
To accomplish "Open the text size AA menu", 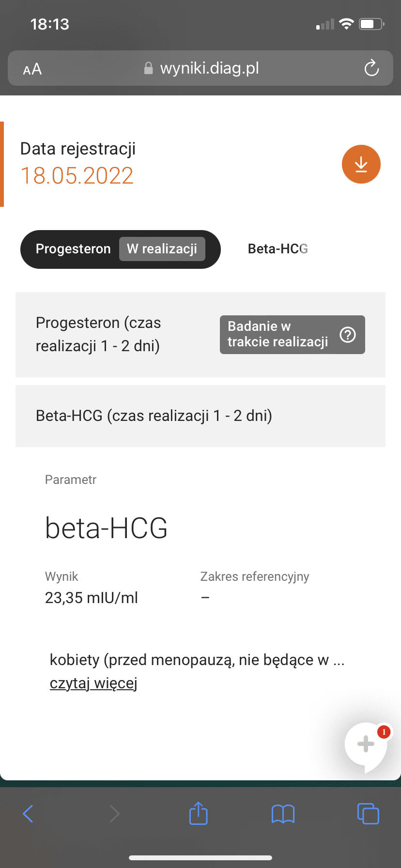I will tap(32, 69).
